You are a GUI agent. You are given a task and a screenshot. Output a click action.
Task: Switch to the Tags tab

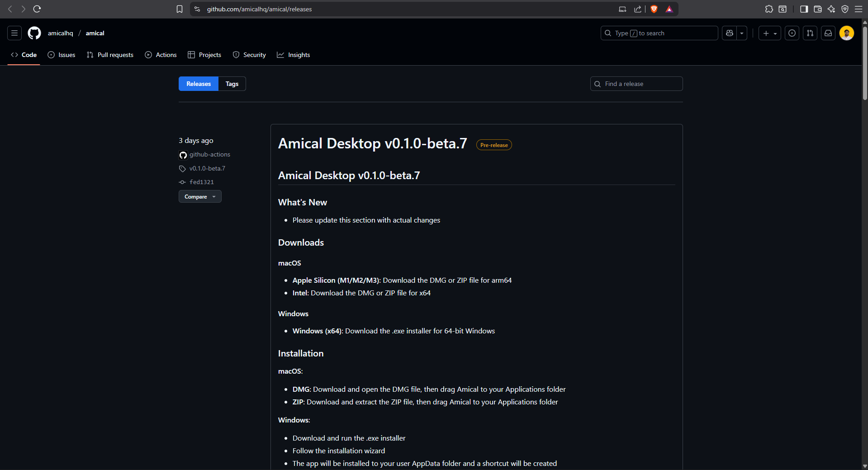[x=231, y=84]
